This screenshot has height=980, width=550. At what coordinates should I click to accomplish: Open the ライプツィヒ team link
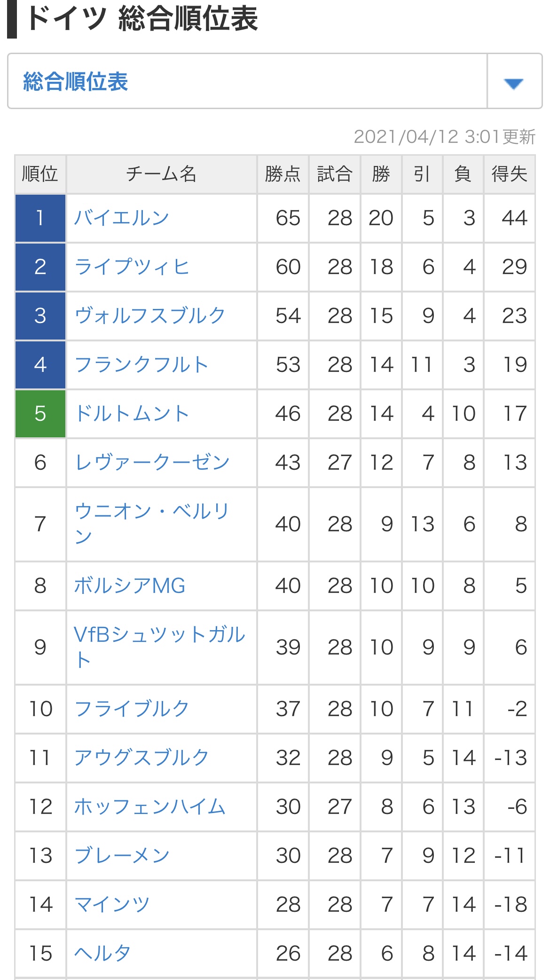click(x=132, y=267)
